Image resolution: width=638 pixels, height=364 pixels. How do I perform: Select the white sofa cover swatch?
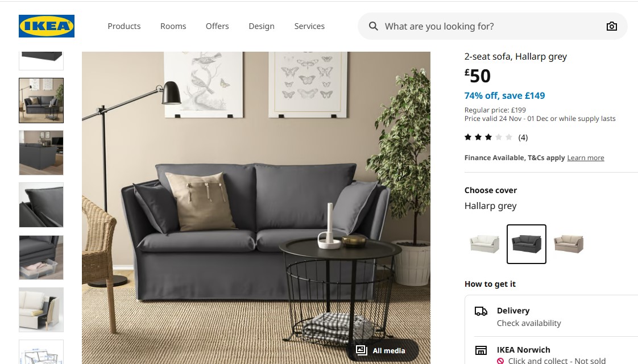484,244
